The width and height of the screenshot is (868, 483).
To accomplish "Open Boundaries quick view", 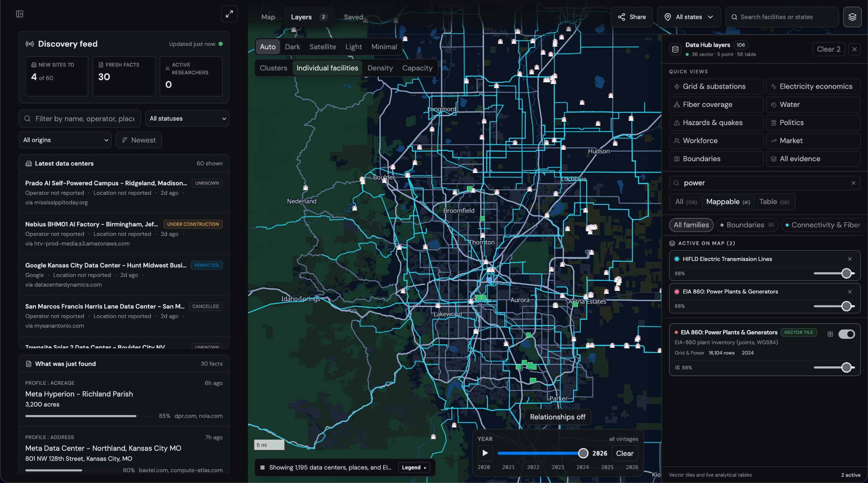I will pyautogui.click(x=716, y=159).
